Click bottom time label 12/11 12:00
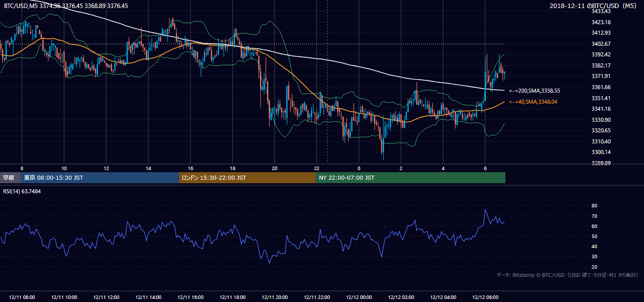Viewport: 644px width, 302px height. coord(106,297)
